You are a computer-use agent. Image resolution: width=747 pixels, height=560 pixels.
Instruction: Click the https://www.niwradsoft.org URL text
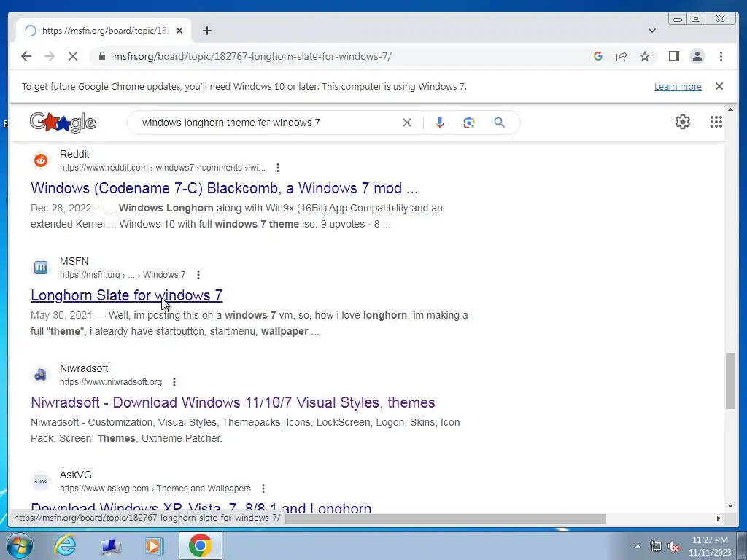click(x=111, y=382)
